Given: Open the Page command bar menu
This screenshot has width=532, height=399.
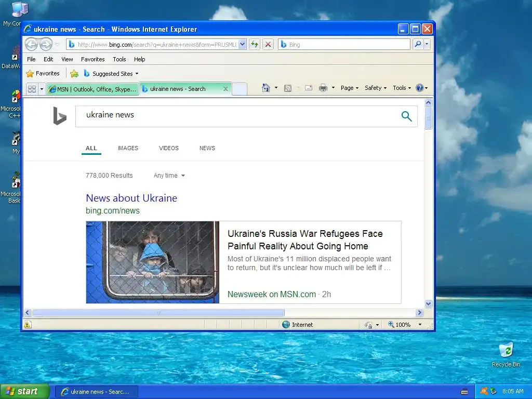Looking at the screenshot, I should click(350, 88).
